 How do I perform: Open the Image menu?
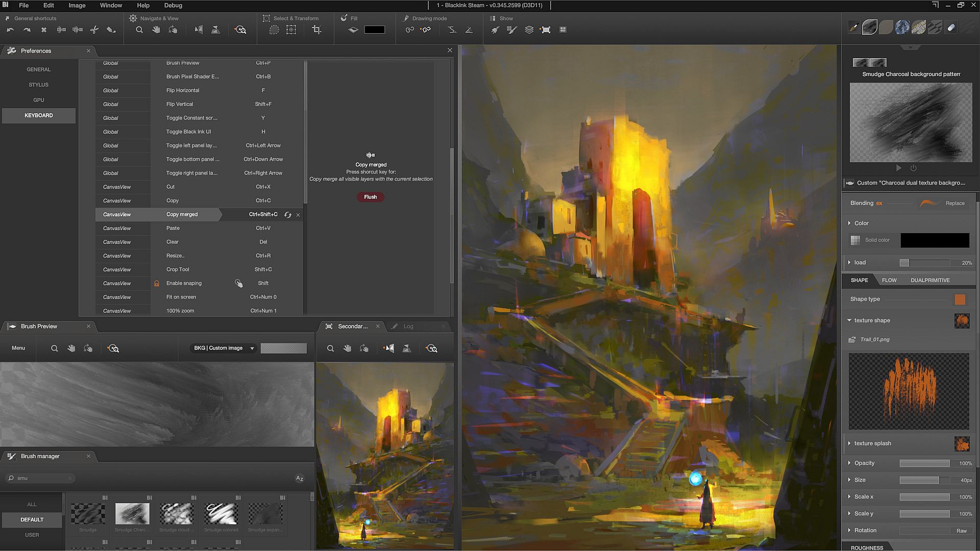coord(77,5)
